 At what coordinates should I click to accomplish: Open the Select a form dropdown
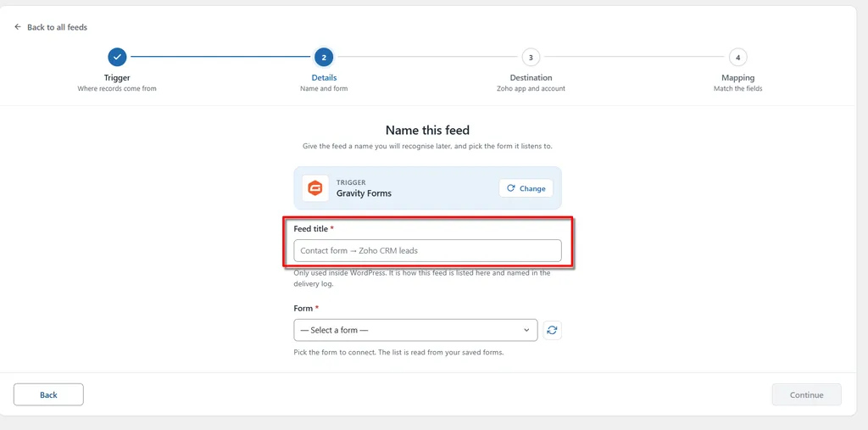(x=415, y=330)
